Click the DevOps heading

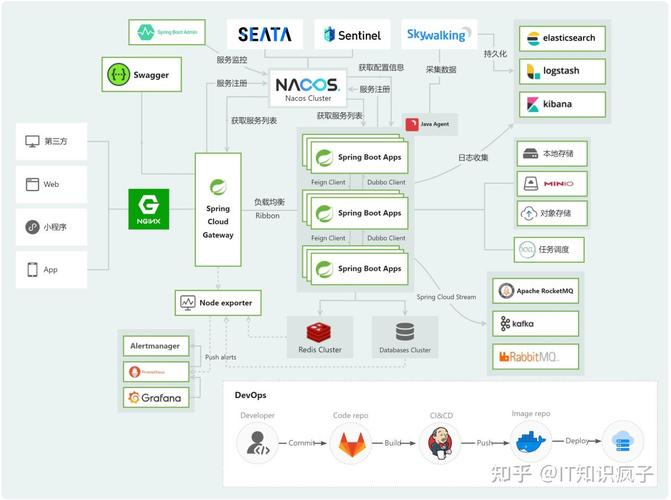(x=250, y=395)
